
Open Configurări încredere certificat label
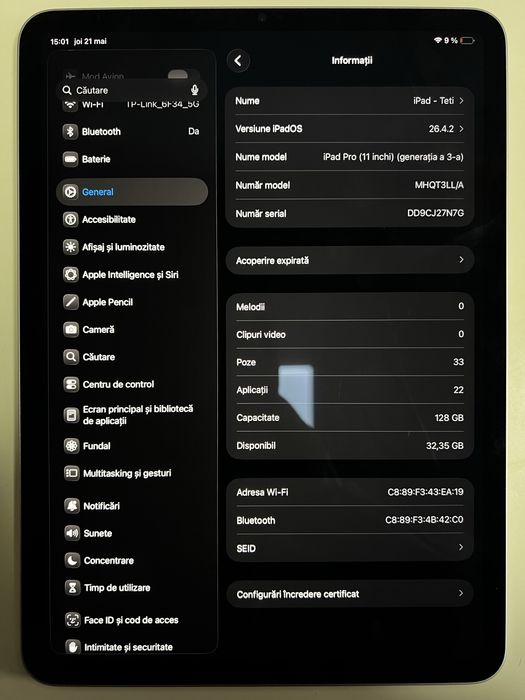tap(298, 594)
